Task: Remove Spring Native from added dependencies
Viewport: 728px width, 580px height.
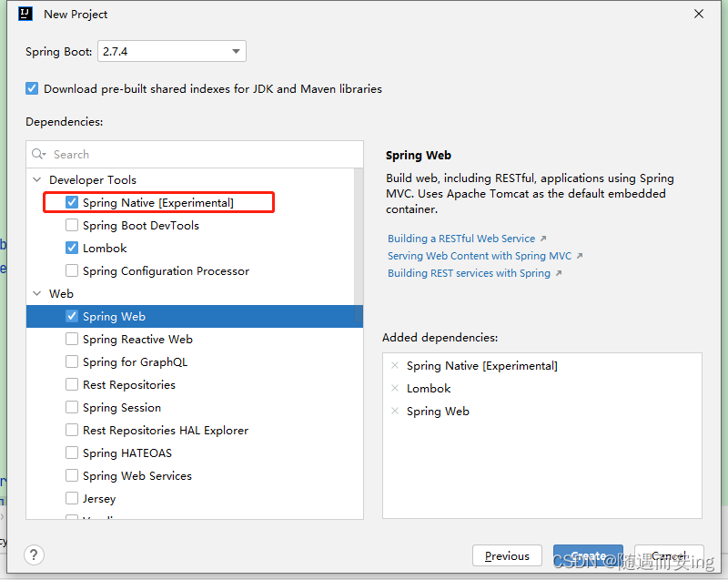Action: click(x=395, y=365)
